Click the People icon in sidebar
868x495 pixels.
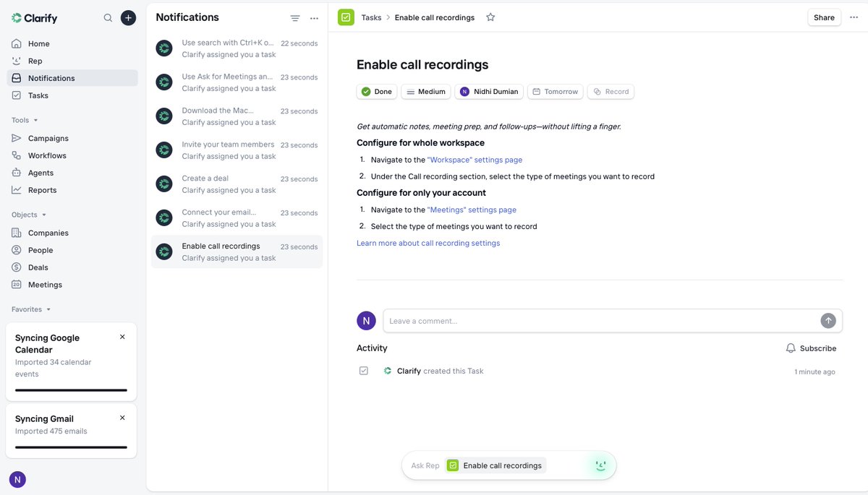point(17,250)
